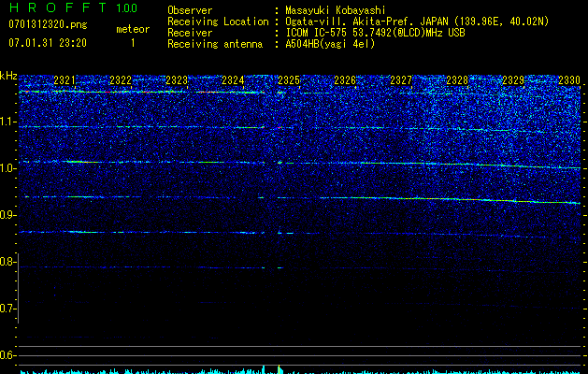Click the 0.7 frequency axis label
588x374 pixels.
coord(7,309)
